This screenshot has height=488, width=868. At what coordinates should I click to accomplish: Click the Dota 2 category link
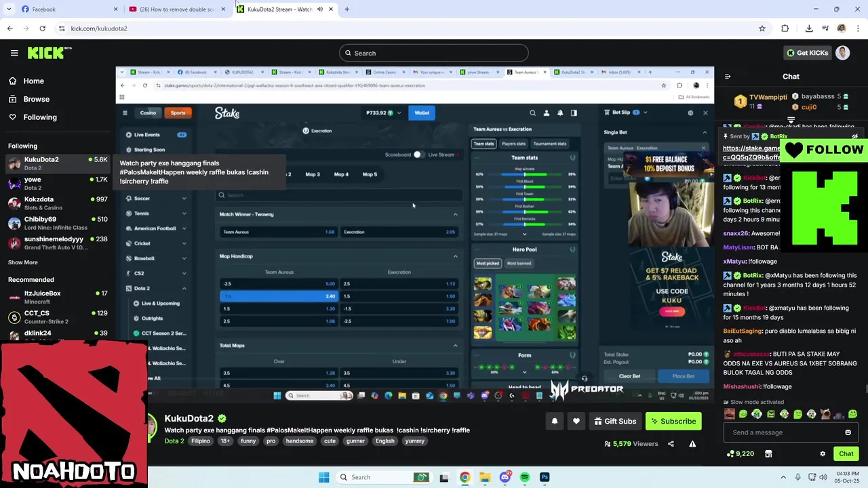(174, 441)
